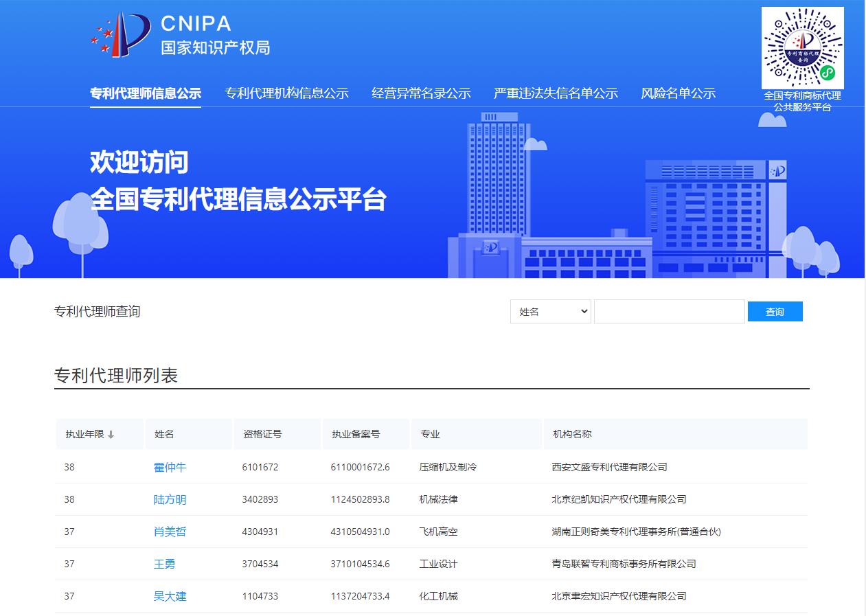
Task: Open the 经营异常名录公示 tab
Action: tap(421, 93)
